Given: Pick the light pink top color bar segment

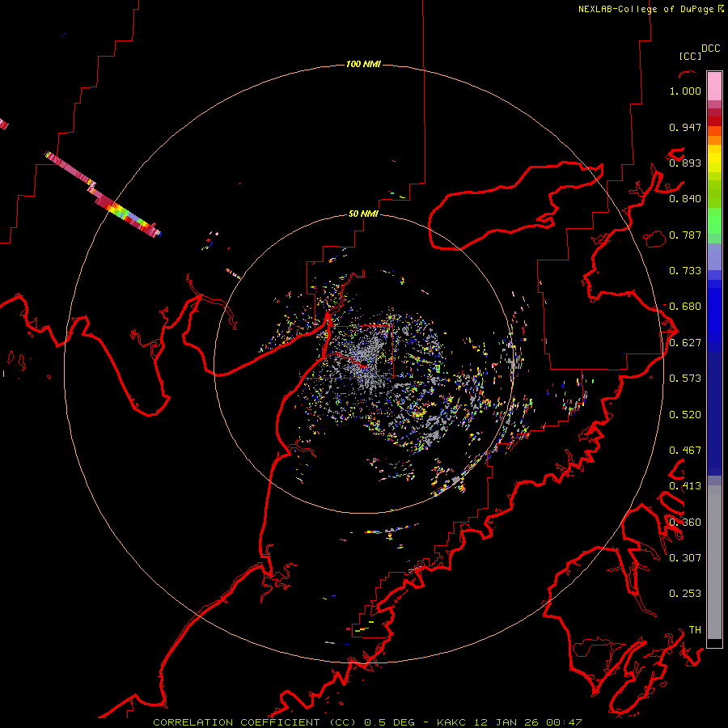Looking at the screenshot, I should click(714, 87).
